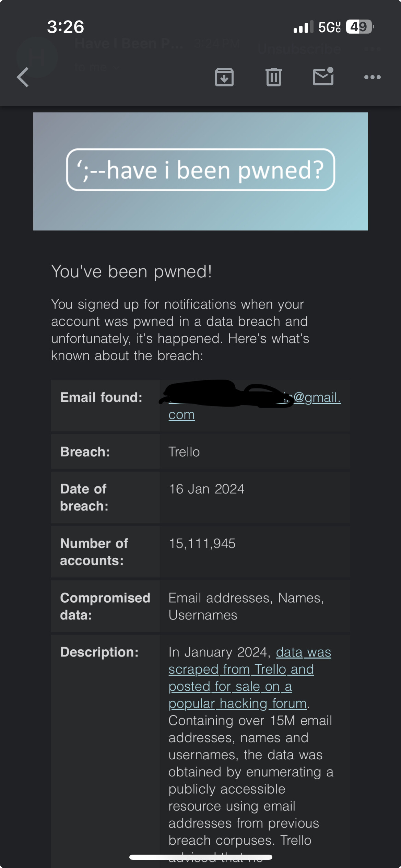Tap the breach date 16 Jan 2024

point(207,489)
